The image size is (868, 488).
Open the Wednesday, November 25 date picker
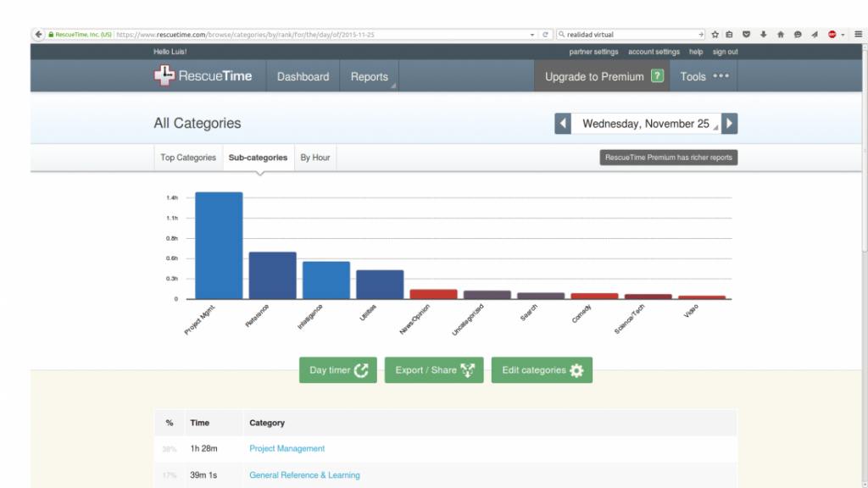[646, 124]
